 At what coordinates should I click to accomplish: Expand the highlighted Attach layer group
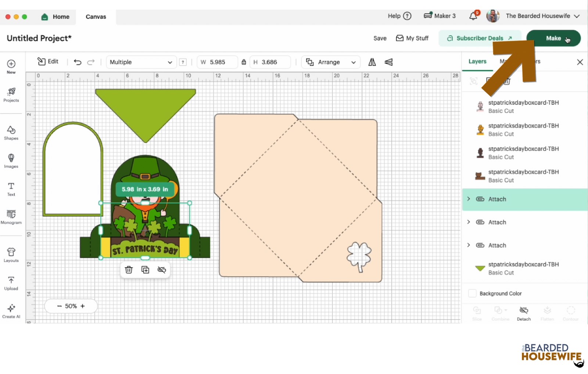click(x=469, y=199)
